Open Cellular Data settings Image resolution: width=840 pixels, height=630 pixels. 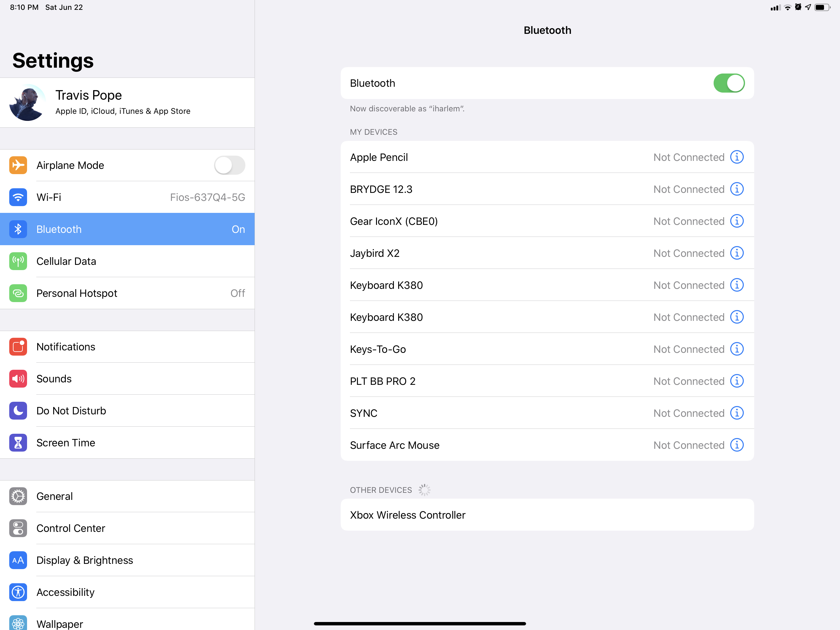pyautogui.click(x=127, y=261)
